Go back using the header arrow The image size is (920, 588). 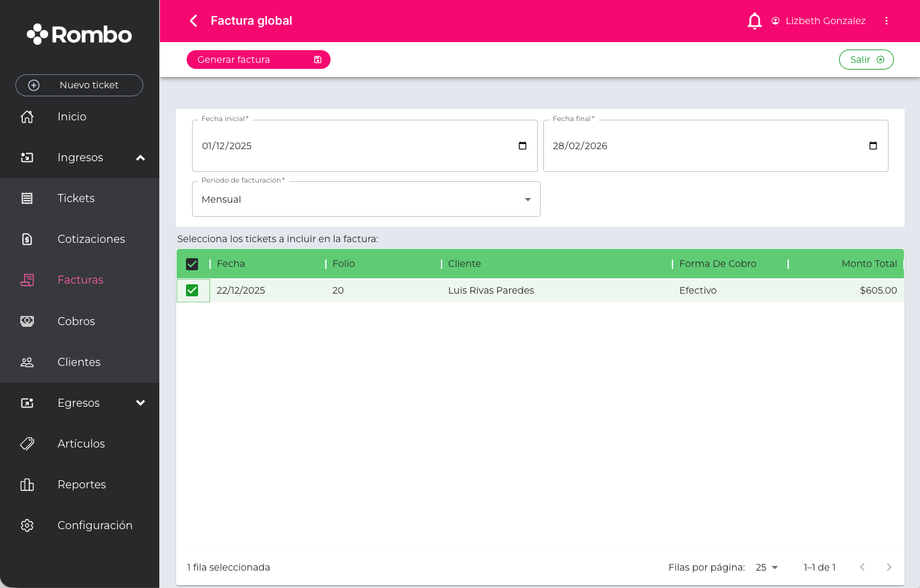pyautogui.click(x=193, y=21)
